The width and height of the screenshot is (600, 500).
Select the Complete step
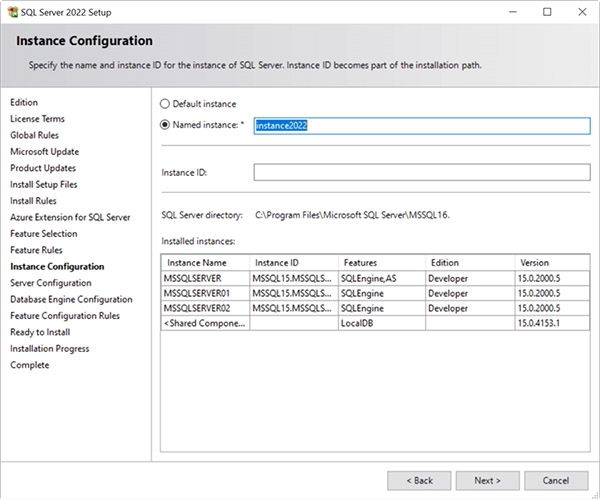[29, 365]
